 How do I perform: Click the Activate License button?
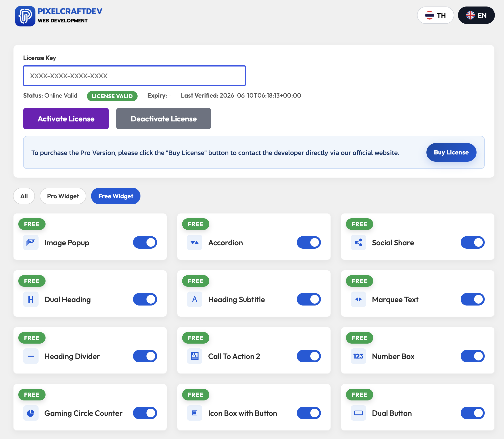coord(66,119)
